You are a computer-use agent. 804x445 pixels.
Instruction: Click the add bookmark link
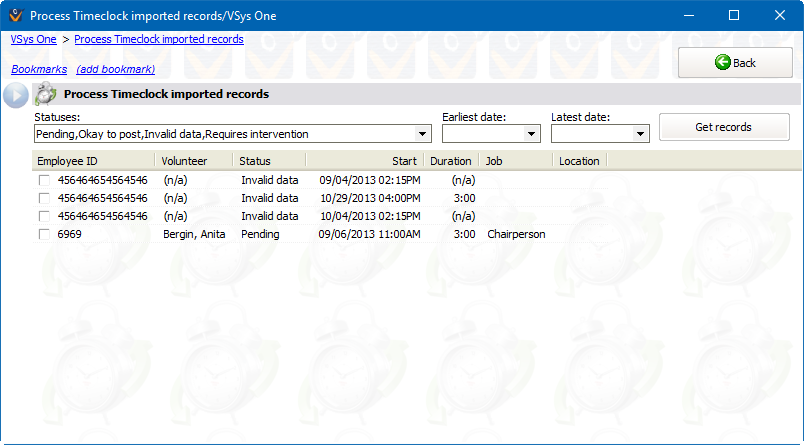tap(115, 69)
